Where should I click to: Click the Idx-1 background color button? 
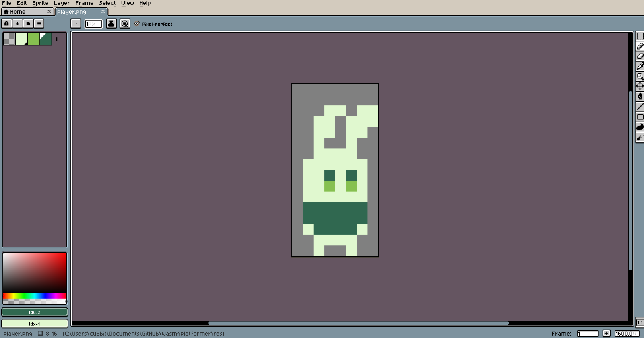point(35,324)
